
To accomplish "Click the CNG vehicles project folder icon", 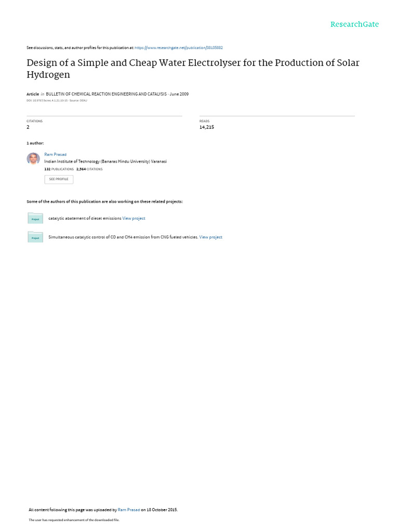I will [35, 237].
